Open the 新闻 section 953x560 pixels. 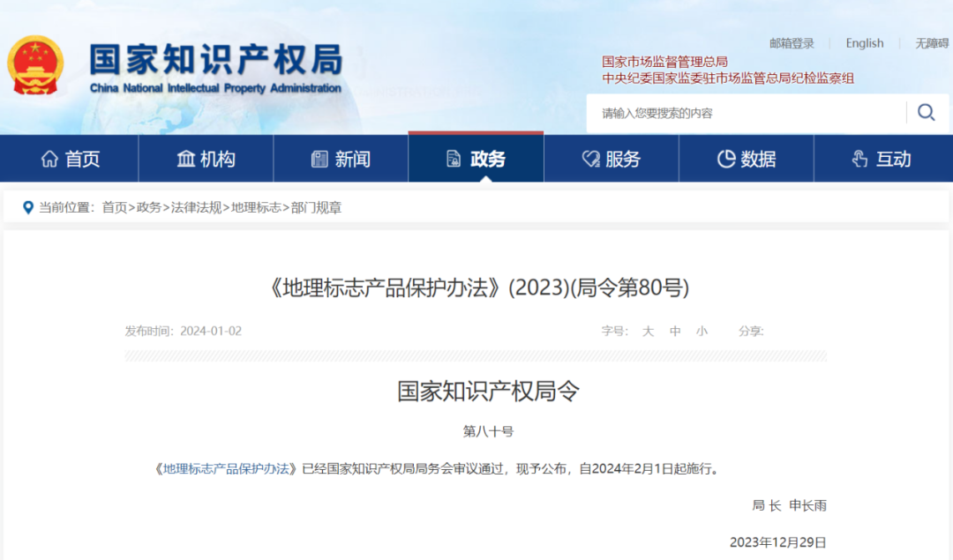(341, 159)
